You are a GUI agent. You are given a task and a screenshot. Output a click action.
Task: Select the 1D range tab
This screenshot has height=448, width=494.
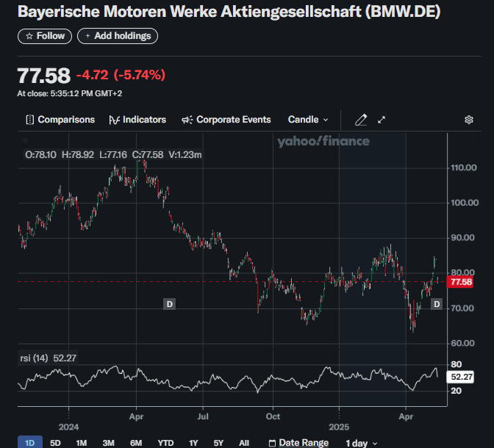[x=30, y=443]
